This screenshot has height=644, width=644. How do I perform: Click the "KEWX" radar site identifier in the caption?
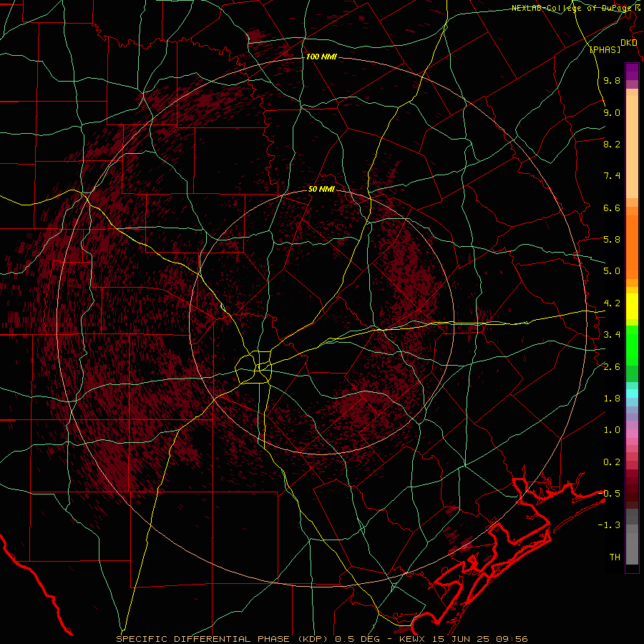414,639
